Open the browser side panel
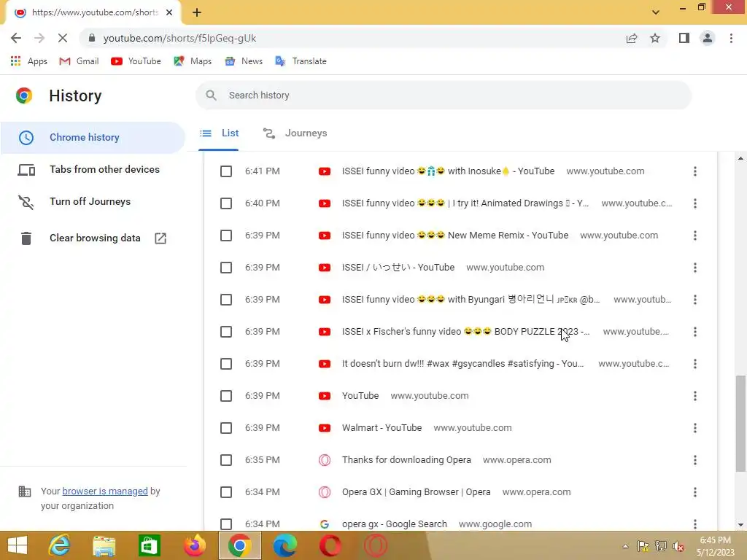 coord(684,38)
